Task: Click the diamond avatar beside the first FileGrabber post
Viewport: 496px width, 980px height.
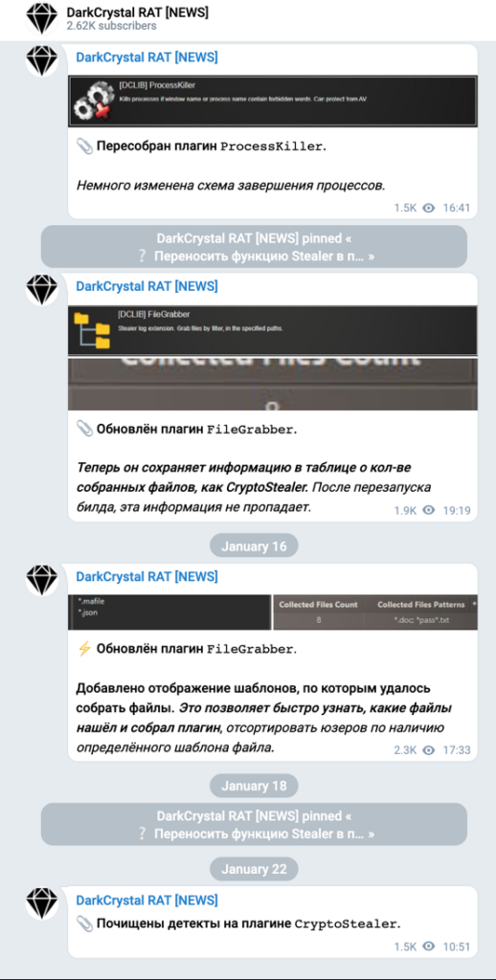Action: (42, 290)
